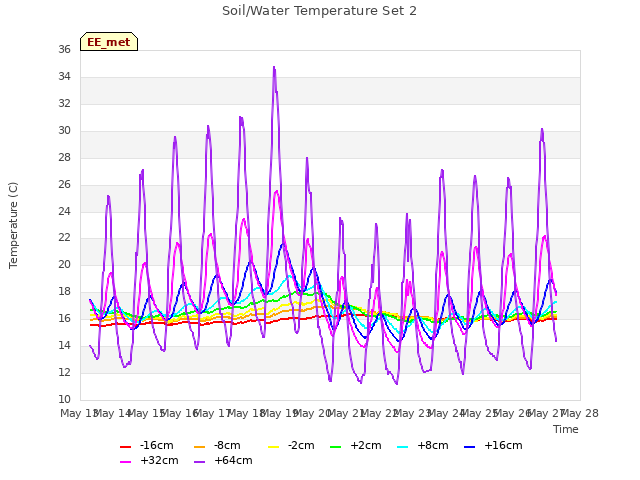Click the +32cm magenta legend swatch
Image resolution: width=640 pixels, height=480 pixels.
click(x=126, y=462)
